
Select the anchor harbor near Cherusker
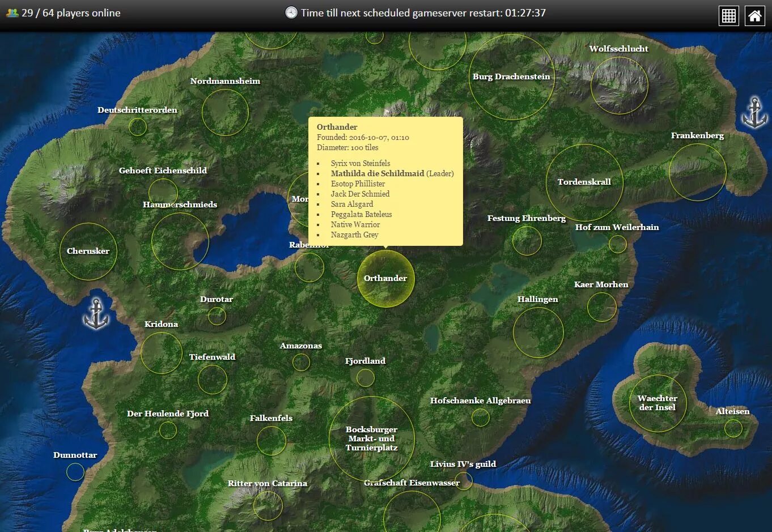pyautogui.click(x=96, y=313)
